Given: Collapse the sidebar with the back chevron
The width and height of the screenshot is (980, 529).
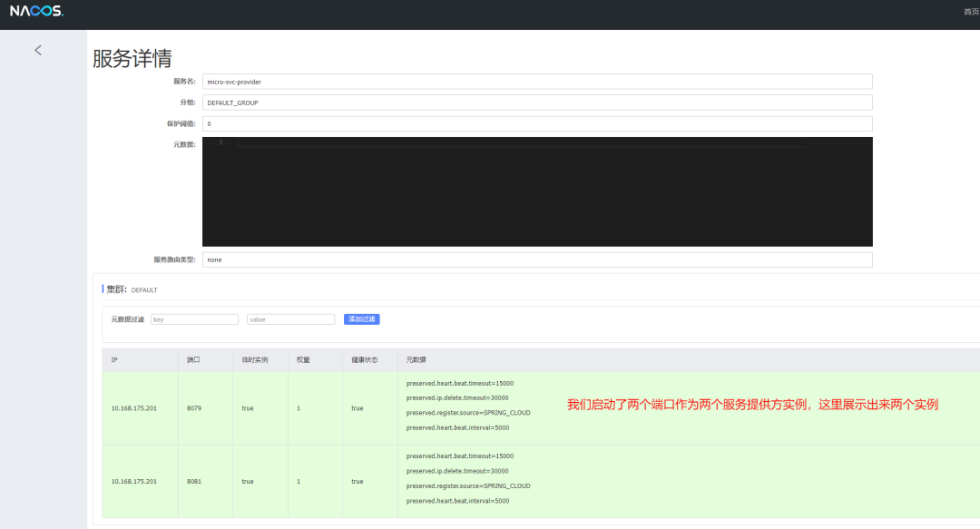Looking at the screenshot, I should [x=38, y=51].
